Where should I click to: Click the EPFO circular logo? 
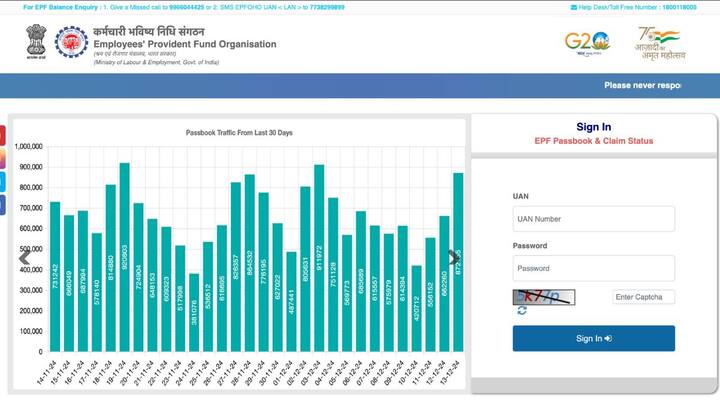coord(70,45)
